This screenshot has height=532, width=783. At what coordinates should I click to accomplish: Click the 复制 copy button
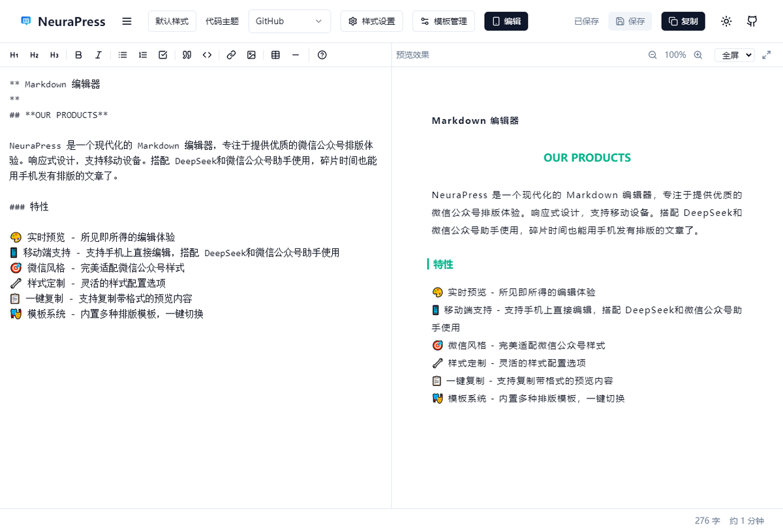(x=683, y=22)
